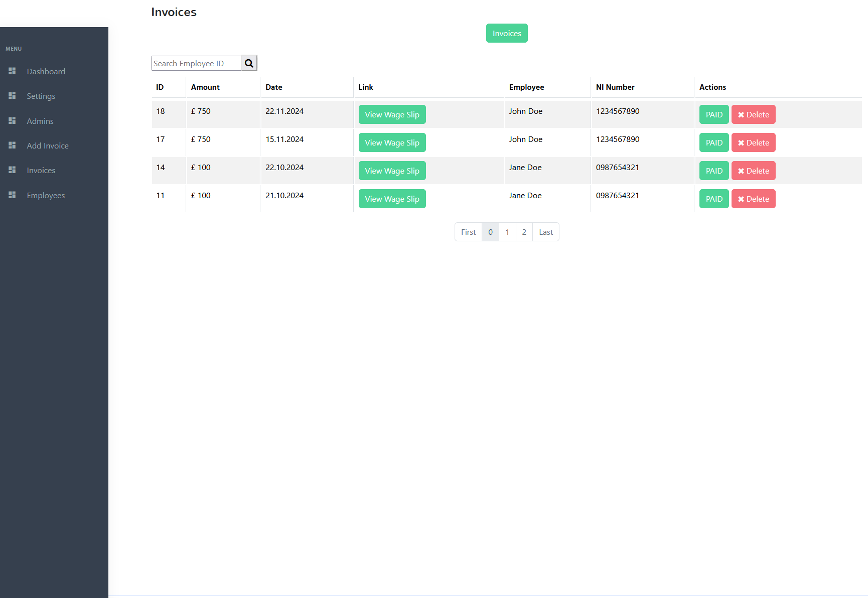Click the Admins grid icon in sidebar

point(12,121)
